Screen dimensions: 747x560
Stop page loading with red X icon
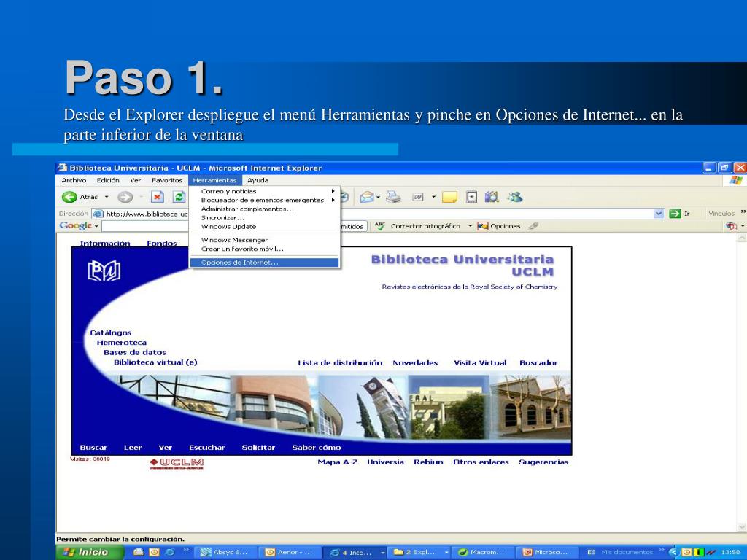coord(158,197)
